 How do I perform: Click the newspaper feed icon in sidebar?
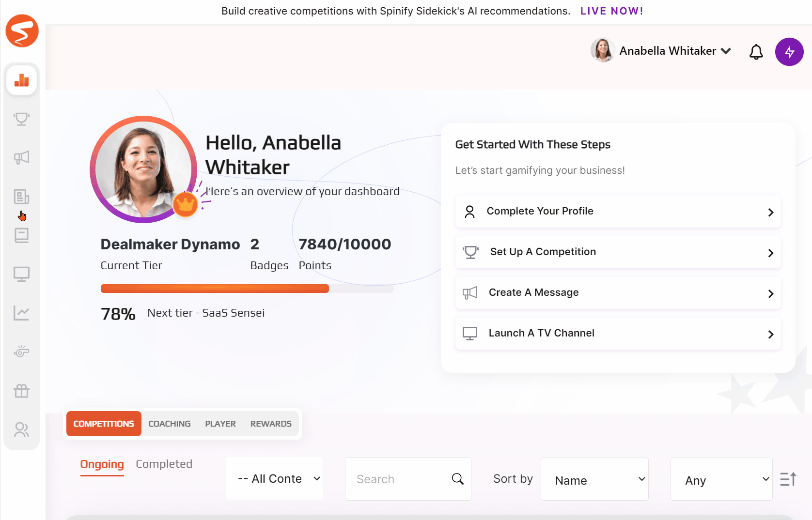point(21,197)
